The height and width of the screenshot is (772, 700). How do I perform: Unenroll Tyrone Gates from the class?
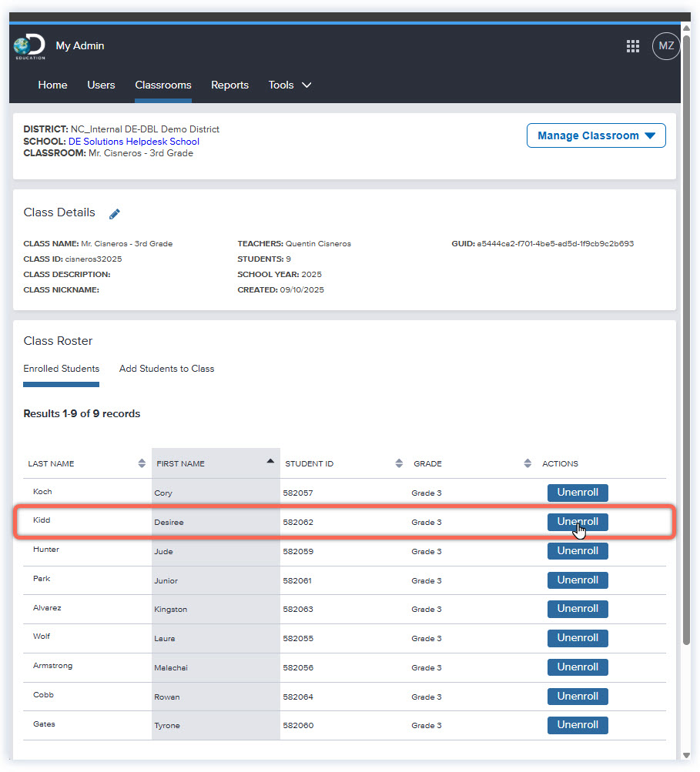(578, 725)
